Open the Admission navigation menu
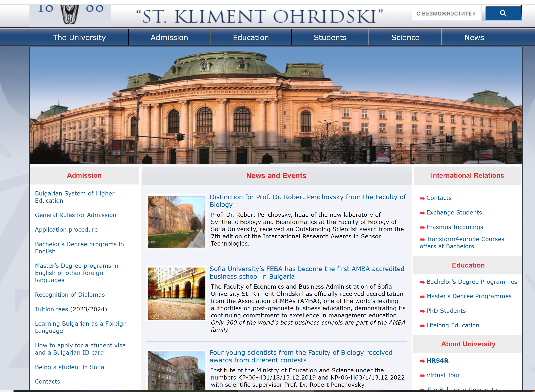 coord(169,37)
